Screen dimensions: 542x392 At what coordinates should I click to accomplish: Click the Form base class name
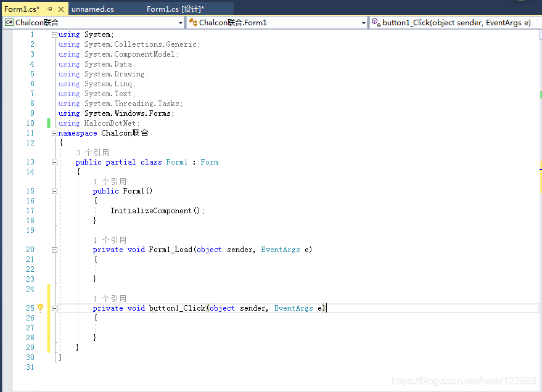click(x=210, y=162)
